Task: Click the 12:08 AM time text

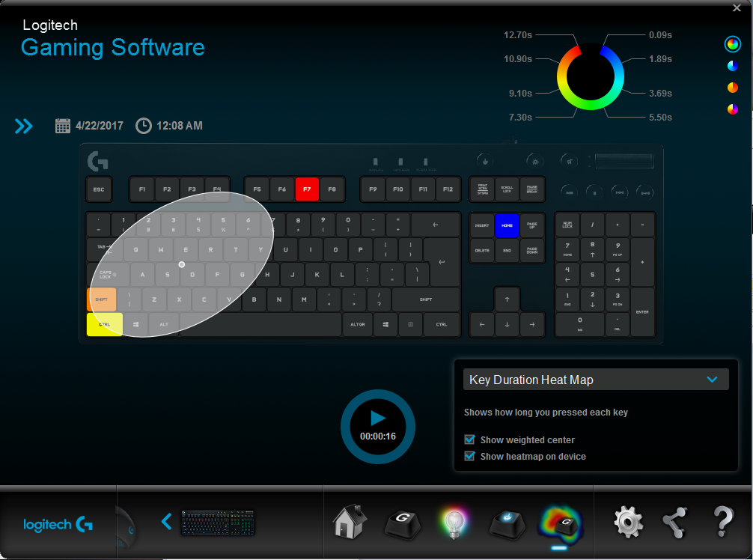Action: coord(180,126)
